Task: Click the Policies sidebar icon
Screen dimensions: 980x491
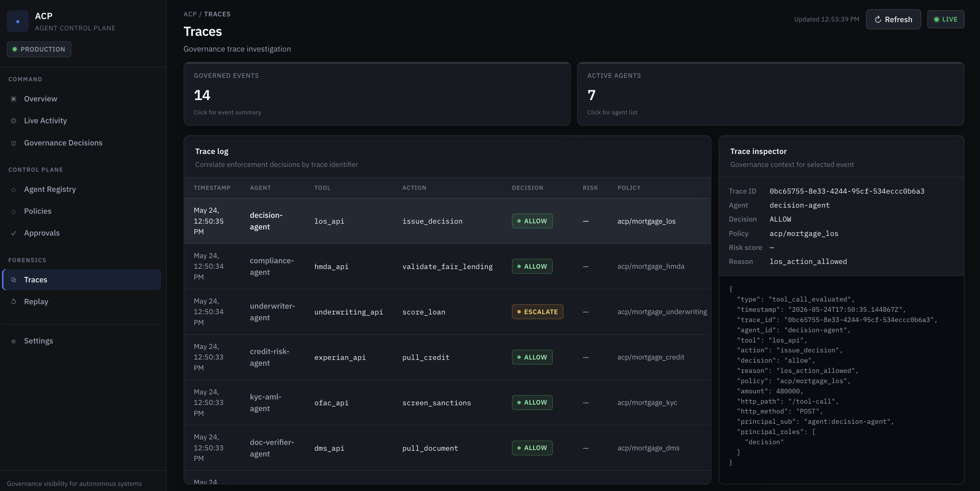Action: click(14, 212)
